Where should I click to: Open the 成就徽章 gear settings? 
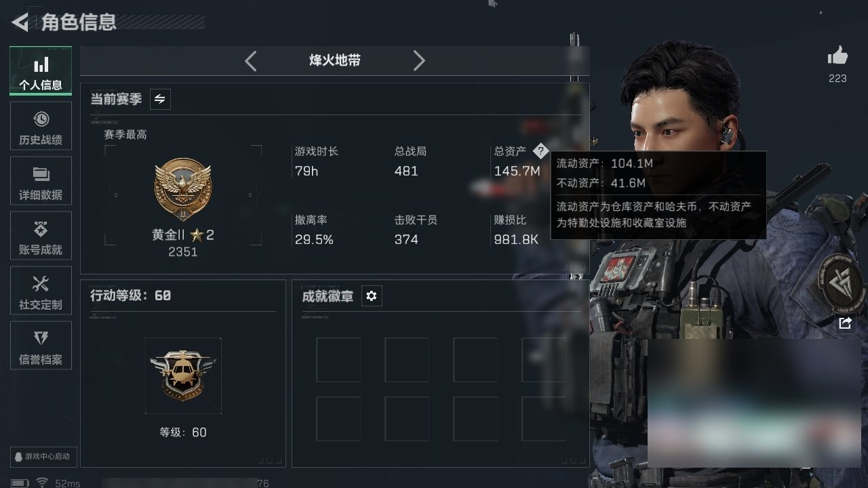pos(372,296)
